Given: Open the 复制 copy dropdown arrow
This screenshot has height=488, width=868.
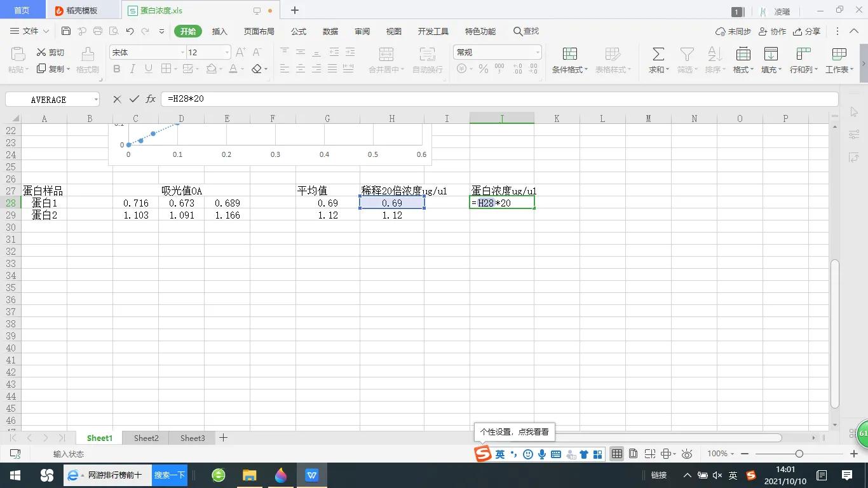Looking at the screenshot, I should [68, 69].
